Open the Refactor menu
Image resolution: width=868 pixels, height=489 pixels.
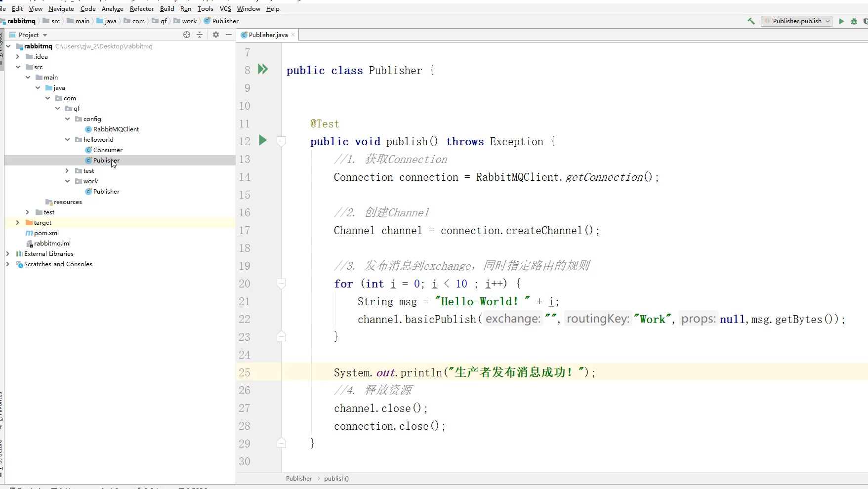pyautogui.click(x=142, y=9)
